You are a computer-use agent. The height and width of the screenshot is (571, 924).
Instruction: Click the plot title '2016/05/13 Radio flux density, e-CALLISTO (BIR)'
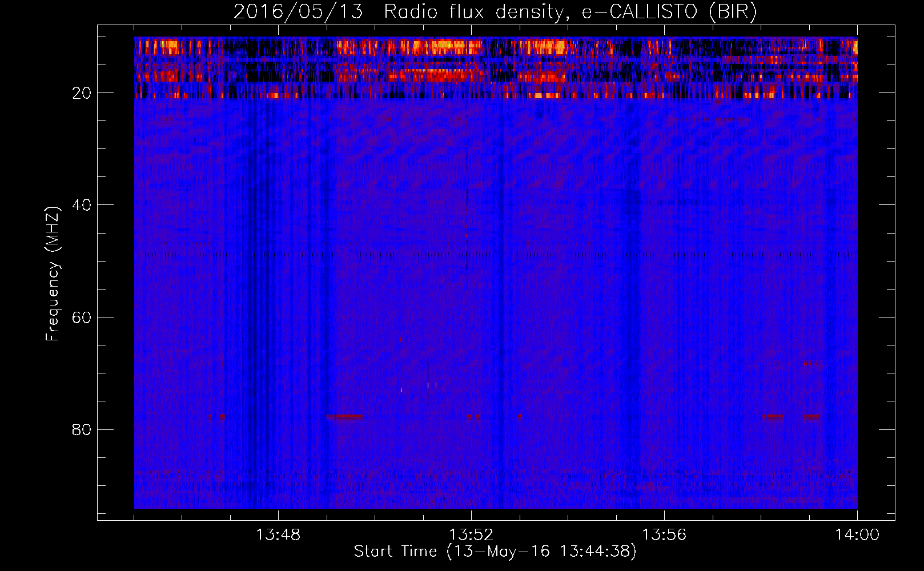click(x=496, y=12)
